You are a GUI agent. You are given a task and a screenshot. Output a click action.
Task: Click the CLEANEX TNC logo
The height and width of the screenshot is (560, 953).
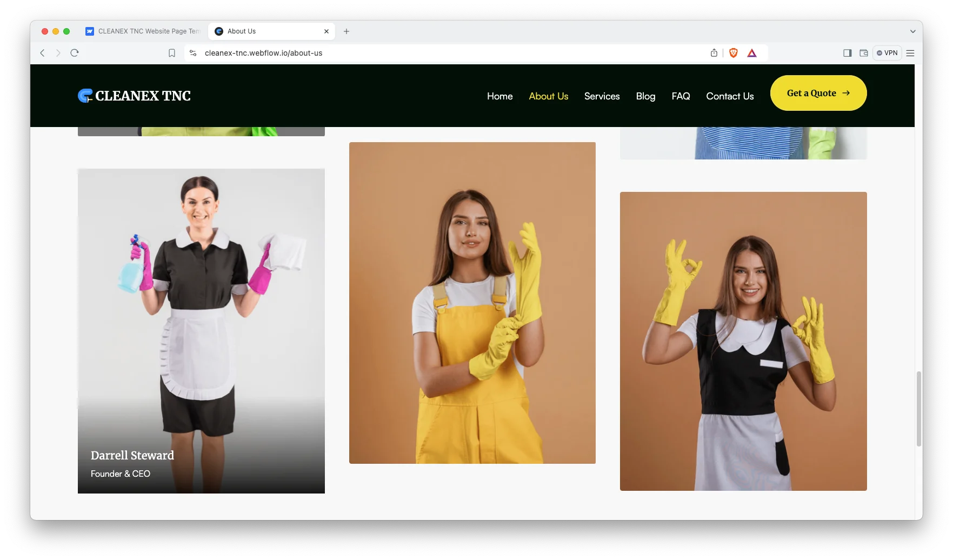[134, 96]
